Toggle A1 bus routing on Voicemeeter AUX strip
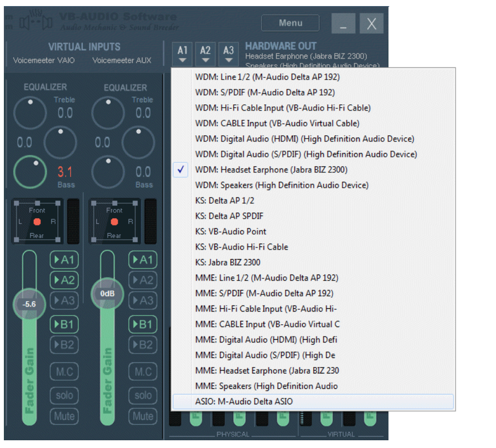The height and width of the screenshot is (448, 496). (143, 260)
